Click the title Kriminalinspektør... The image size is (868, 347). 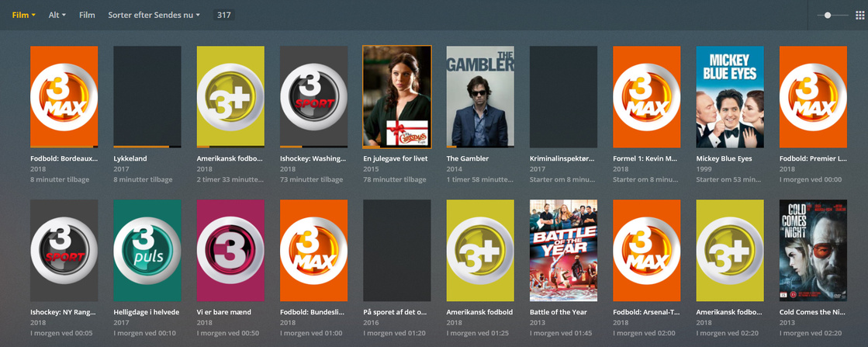[562, 158]
